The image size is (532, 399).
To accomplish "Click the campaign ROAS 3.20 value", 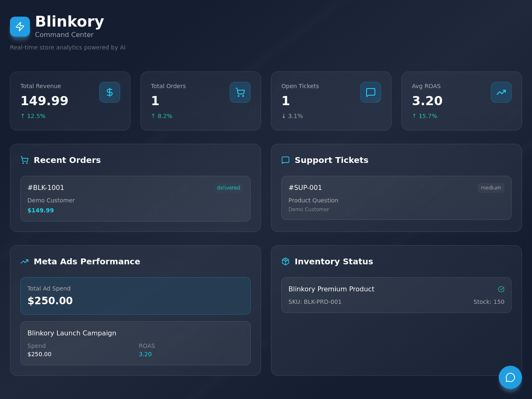I will (x=145, y=354).
